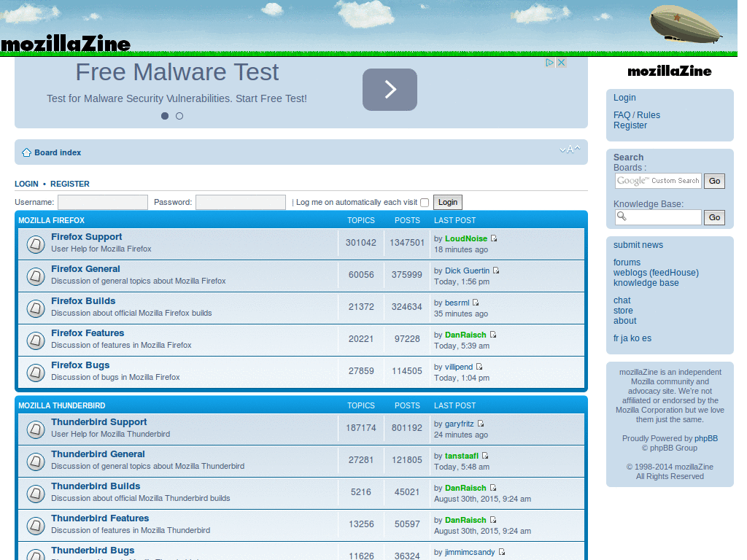The image size is (747, 560).
Task: Click the Firefox Builds forum folder icon
Action: coord(35,308)
